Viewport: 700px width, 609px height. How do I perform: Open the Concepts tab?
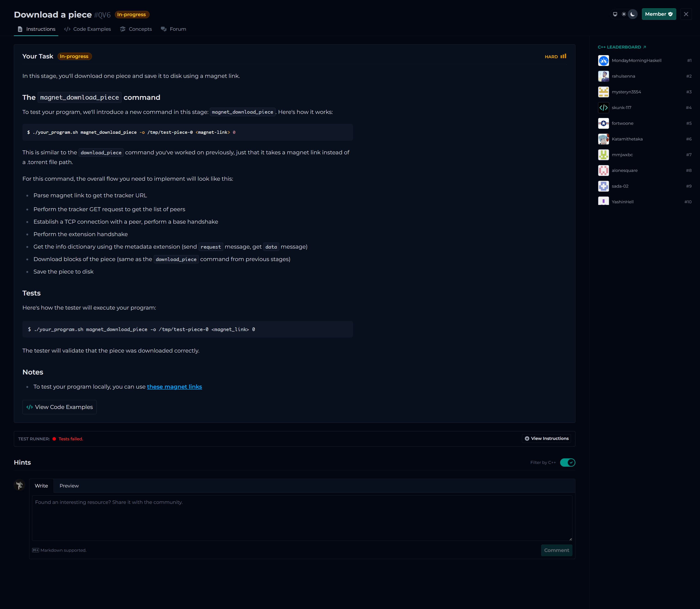(x=136, y=29)
